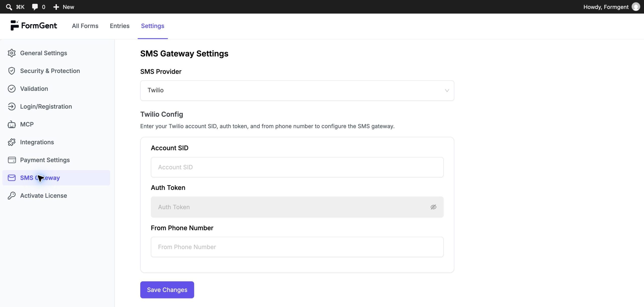Click the Integrations puzzle piece icon
Viewport: 644px width, 307px height.
tap(12, 142)
